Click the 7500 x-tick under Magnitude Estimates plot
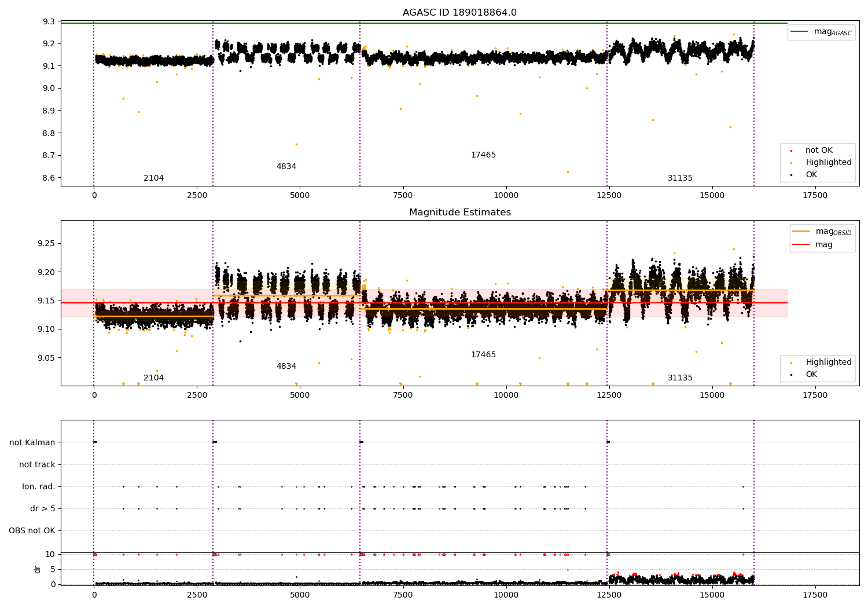Viewport: 868px width, 608px height. [403, 395]
